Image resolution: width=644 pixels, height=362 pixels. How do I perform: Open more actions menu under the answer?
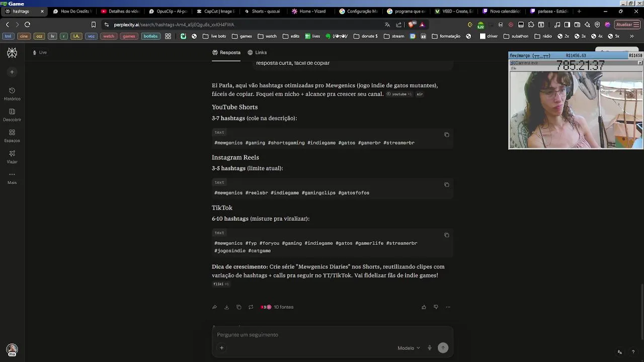click(x=448, y=307)
